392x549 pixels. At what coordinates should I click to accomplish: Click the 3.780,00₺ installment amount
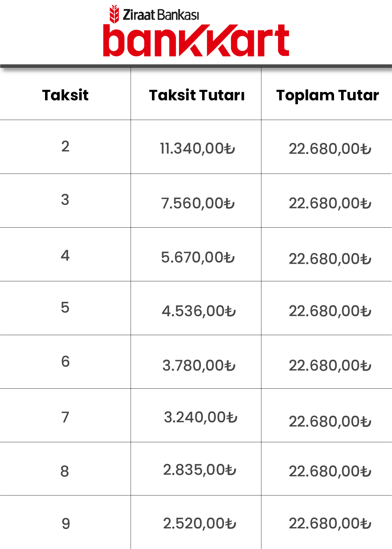[x=199, y=366]
